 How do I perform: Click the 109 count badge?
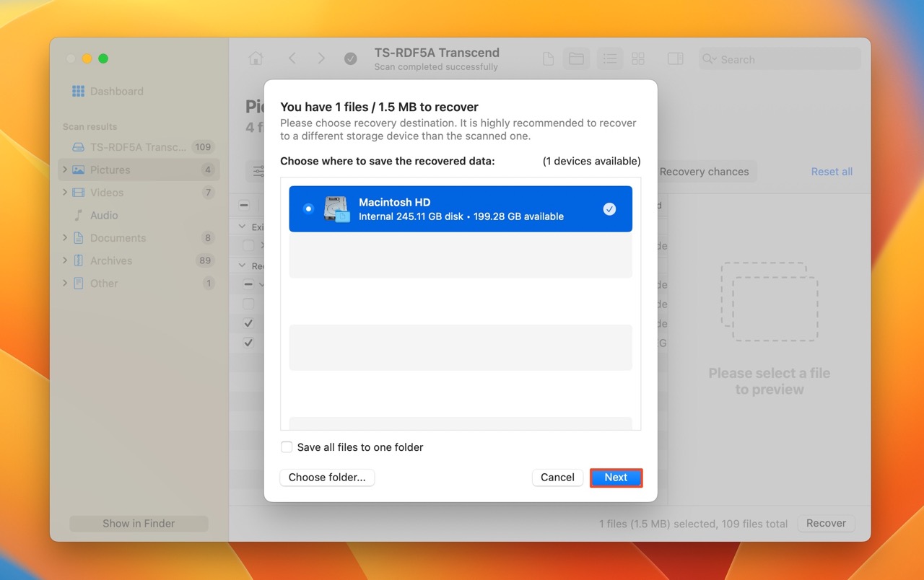(x=203, y=147)
